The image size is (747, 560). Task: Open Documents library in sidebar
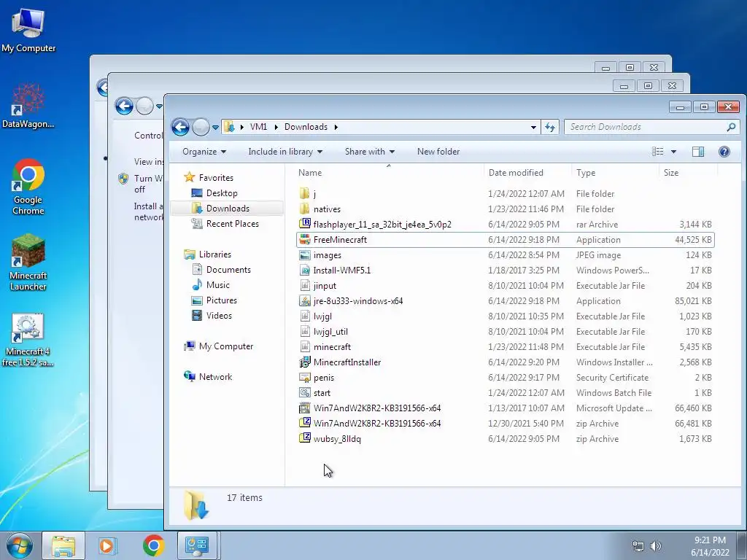(228, 270)
